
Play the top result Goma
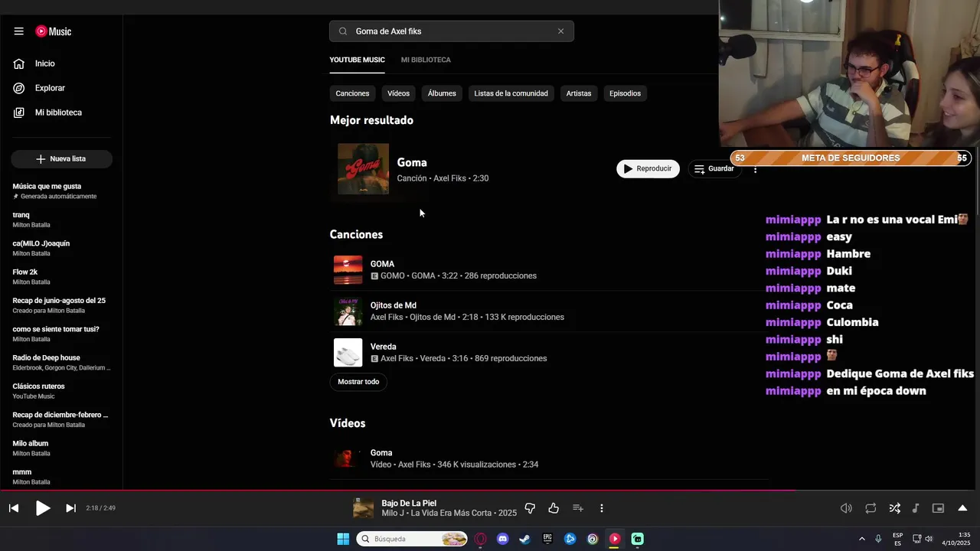[x=648, y=168]
